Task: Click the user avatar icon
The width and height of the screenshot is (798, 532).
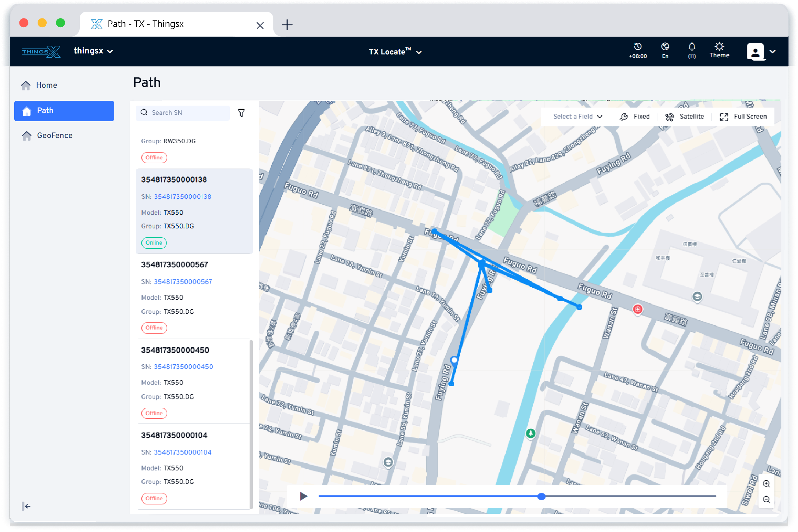Action: pos(755,52)
